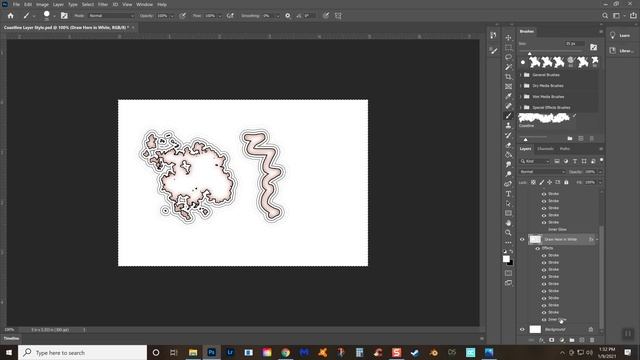Click search icon at top right
640x360 pixels.
[605, 16]
